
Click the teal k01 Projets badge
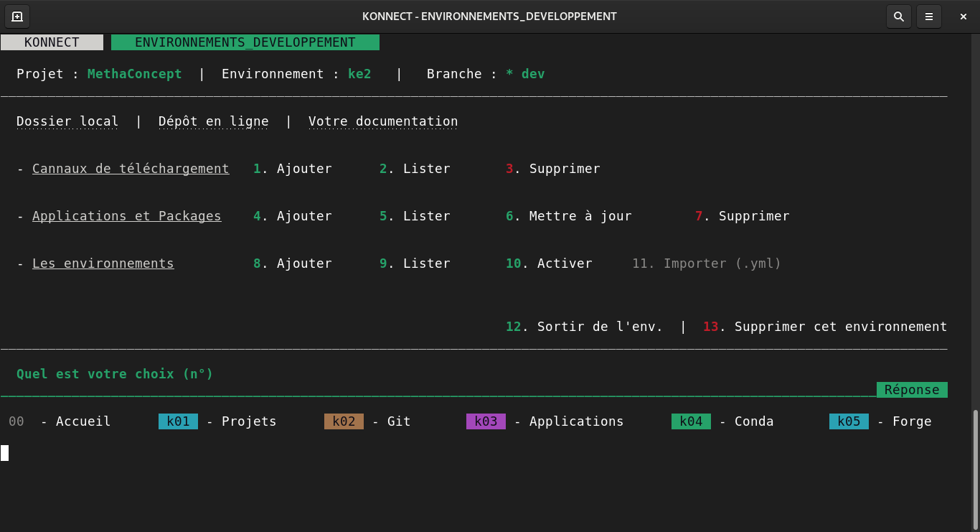(x=178, y=421)
